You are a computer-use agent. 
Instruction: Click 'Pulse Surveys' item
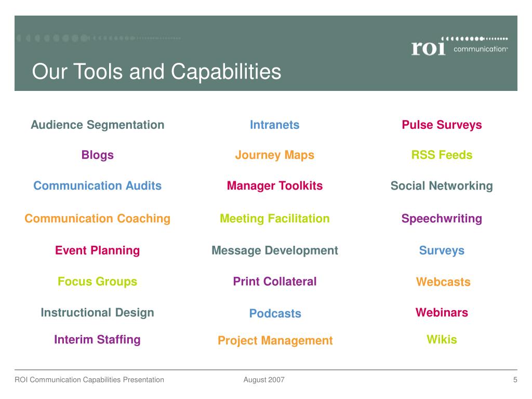(x=442, y=125)
